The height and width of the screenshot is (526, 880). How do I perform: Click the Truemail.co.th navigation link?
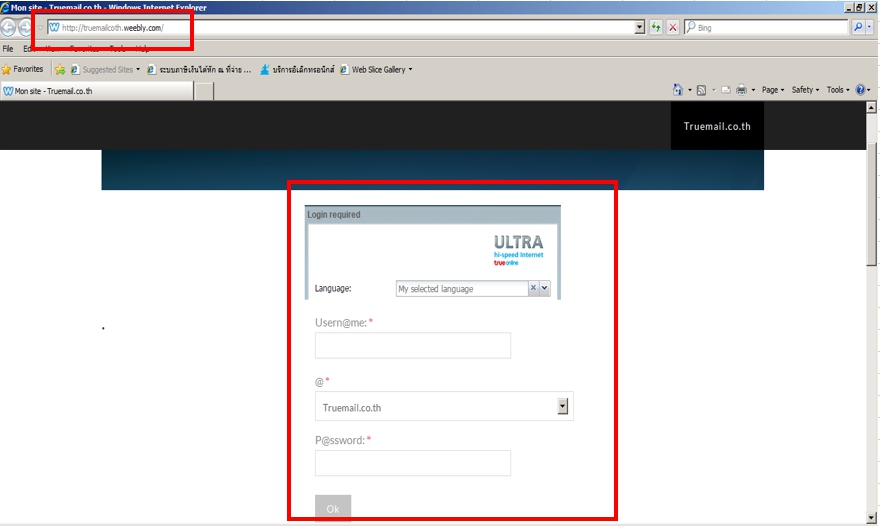pyautogui.click(x=717, y=126)
